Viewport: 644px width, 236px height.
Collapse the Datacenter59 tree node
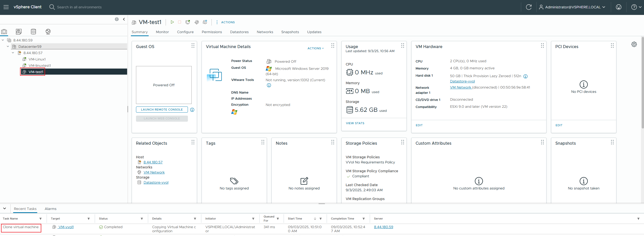coord(8,46)
